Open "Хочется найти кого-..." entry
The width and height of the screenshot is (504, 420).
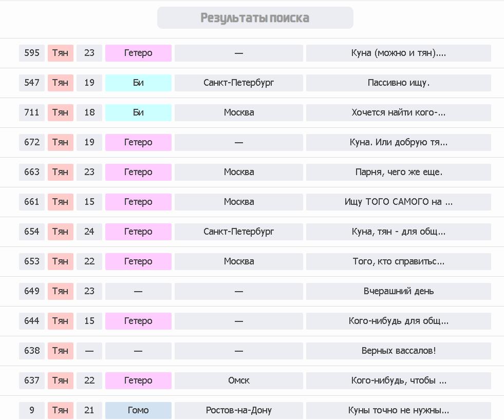click(x=398, y=112)
